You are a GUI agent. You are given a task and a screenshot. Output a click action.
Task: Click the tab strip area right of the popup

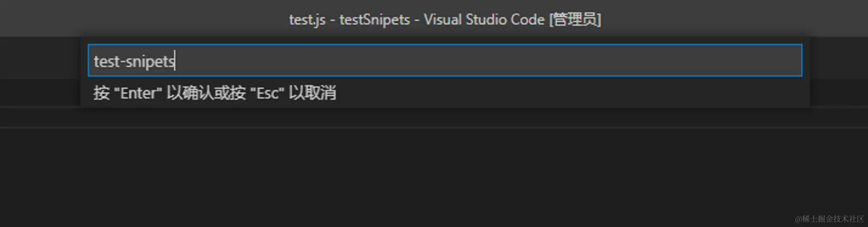(839, 58)
